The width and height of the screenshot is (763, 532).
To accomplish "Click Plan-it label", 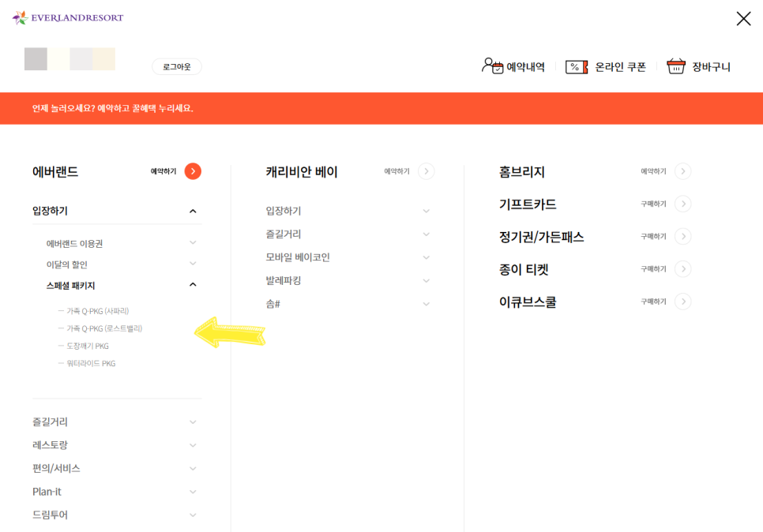I will [x=47, y=492].
